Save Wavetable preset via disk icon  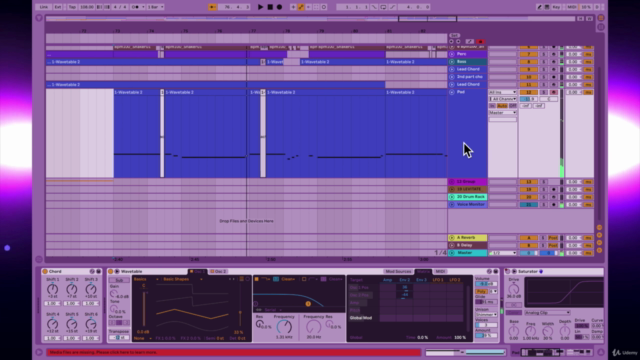click(496, 271)
